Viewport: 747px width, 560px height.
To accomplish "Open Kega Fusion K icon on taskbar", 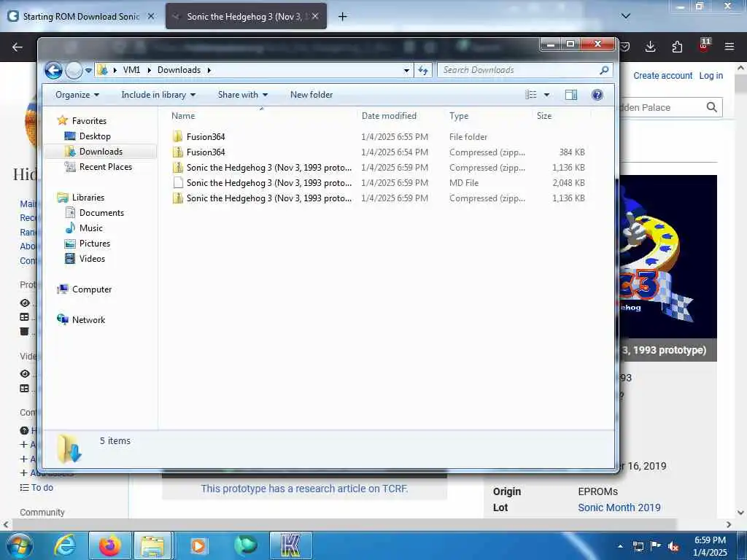I will (291, 545).
